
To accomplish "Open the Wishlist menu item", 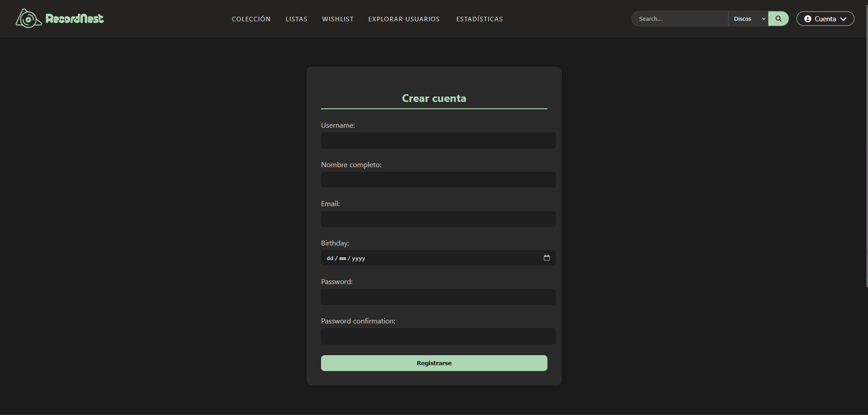I will 338,19.
